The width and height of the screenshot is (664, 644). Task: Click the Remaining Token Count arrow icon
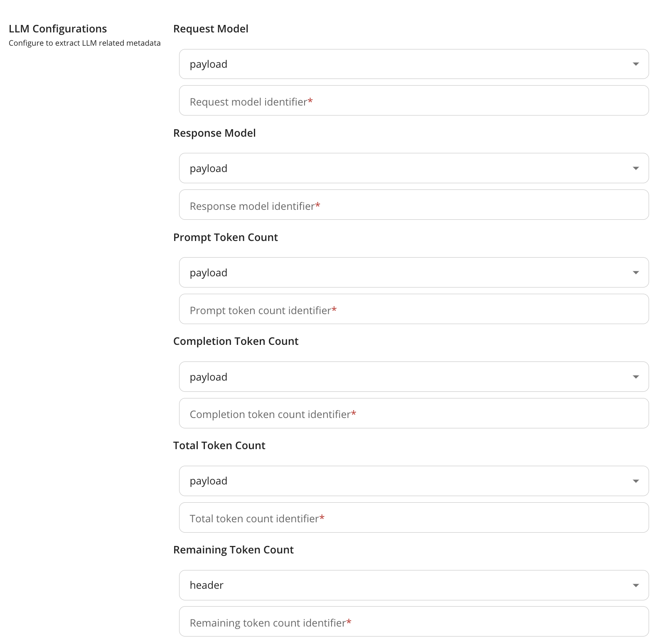(x=635, y=585)
